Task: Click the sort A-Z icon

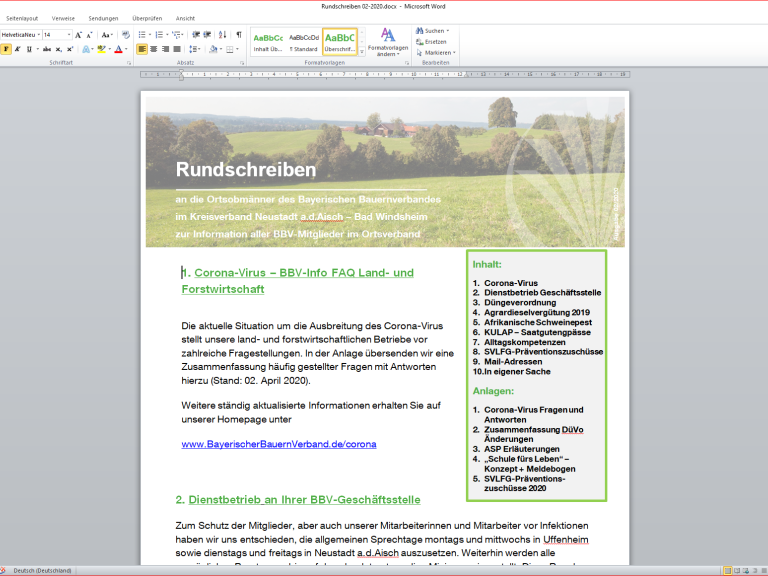Action: [x=222, y=35]
